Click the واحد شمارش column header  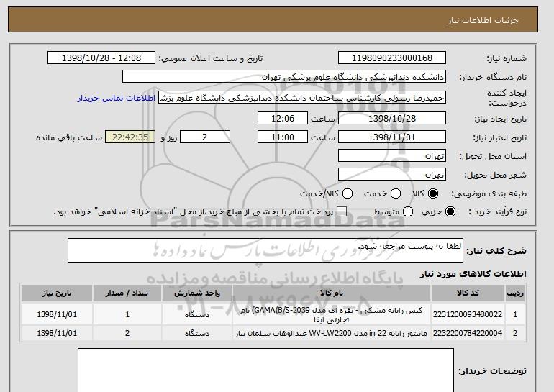click(197, 293)
